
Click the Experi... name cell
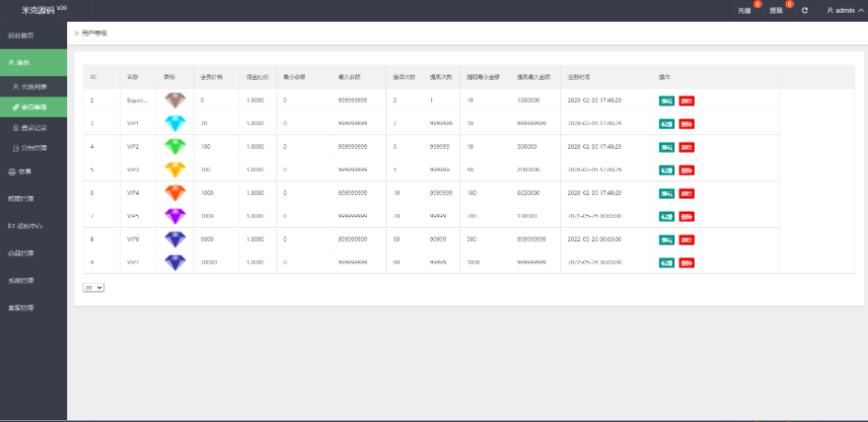tap(137, 101)
